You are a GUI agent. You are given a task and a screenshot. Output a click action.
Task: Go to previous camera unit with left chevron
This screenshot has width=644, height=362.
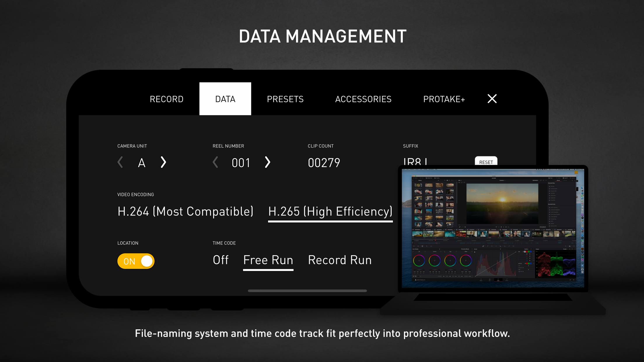(x=120, y=162)
